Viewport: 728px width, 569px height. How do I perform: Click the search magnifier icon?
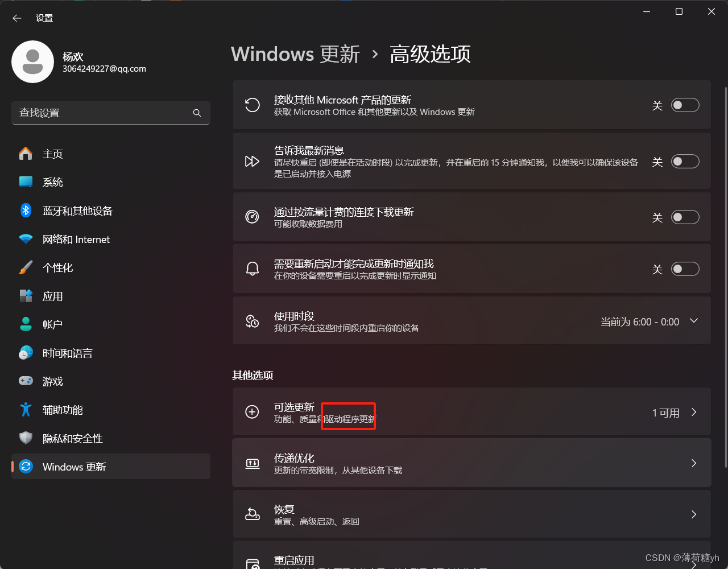[197, 113]
